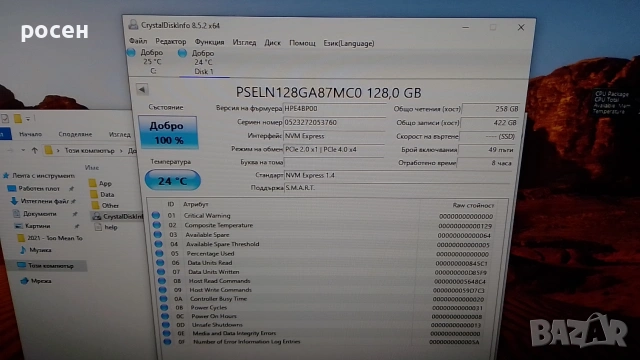Viewport: 640px width, 360px height.
Task: Click the transfer mode PCIe field
Action: (333, 149)
